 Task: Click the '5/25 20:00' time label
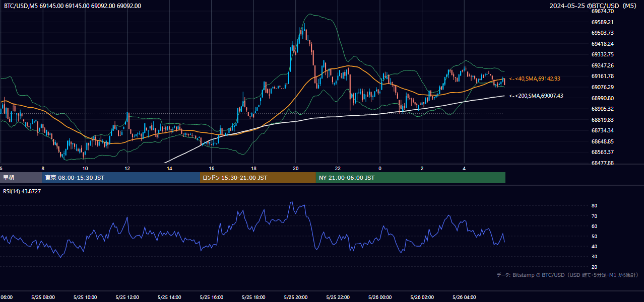[296, 297]
